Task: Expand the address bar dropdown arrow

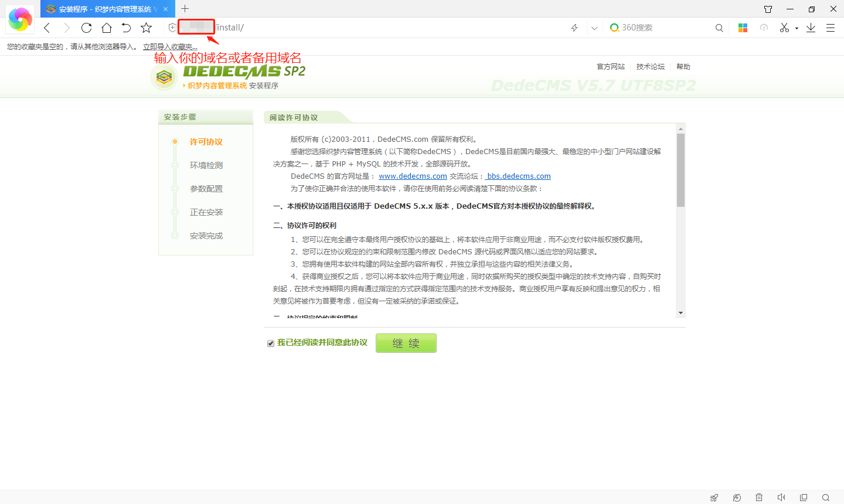Action: tap(594, 28)
